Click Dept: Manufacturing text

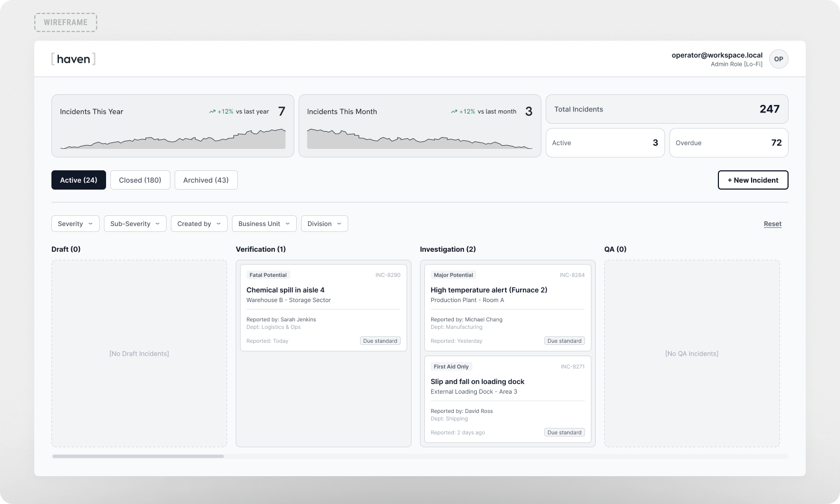[x=456, y=327]
